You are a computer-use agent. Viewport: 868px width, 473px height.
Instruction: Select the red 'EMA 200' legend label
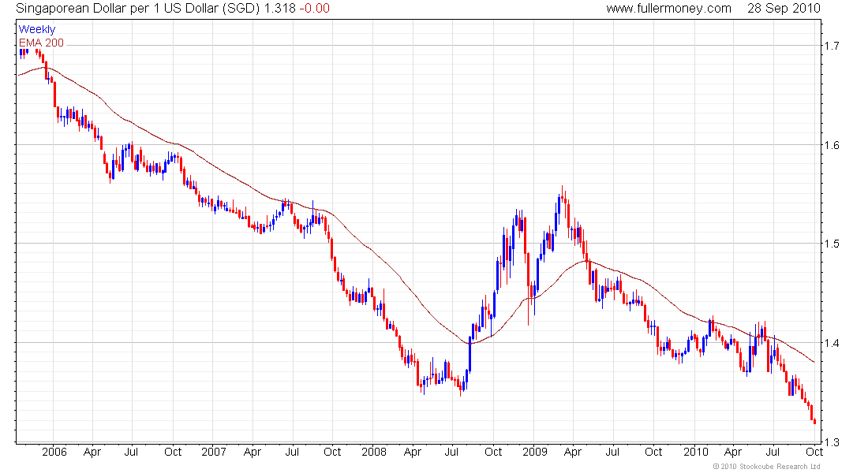click(42, 43)
